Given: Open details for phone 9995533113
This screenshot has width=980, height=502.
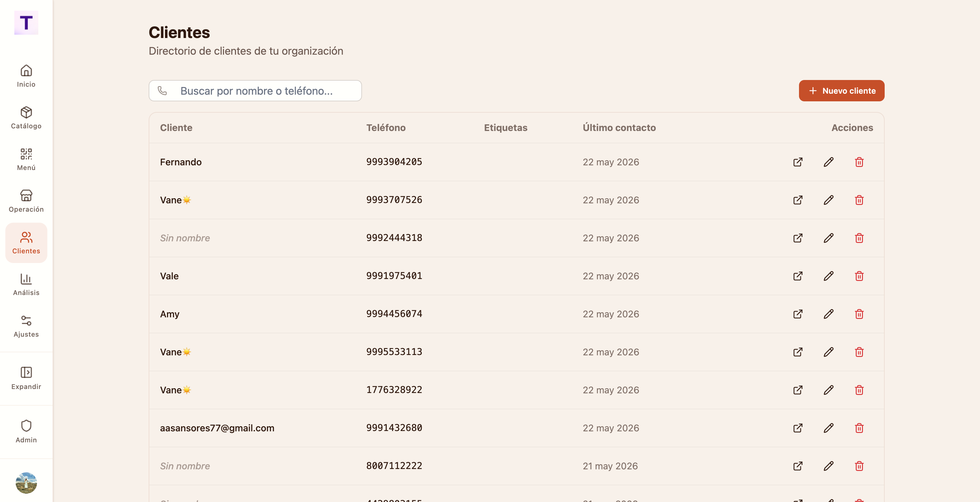Looking at the screenshot, I should click(798, 352).
